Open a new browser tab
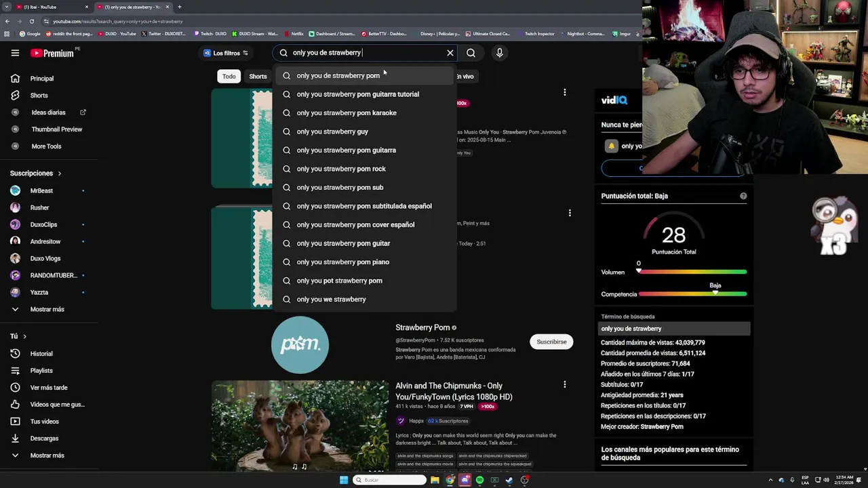Viewport: 868px width, 488px height. click(180, 7)
